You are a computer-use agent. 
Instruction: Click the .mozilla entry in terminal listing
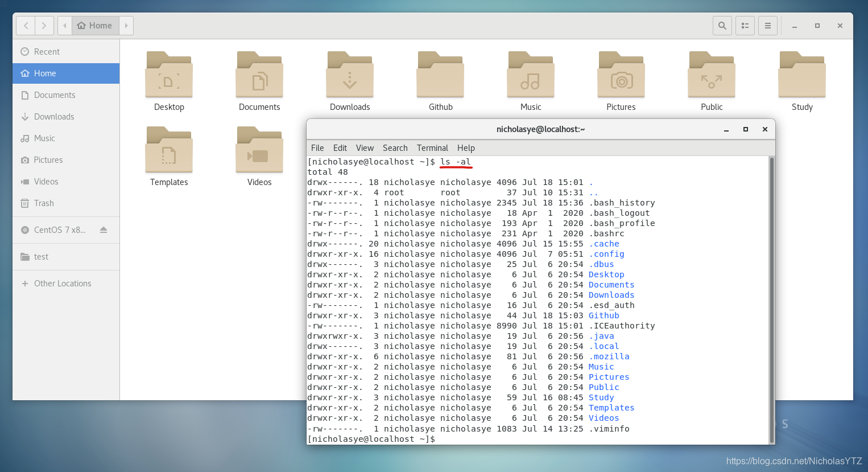(x=609, y=356)
